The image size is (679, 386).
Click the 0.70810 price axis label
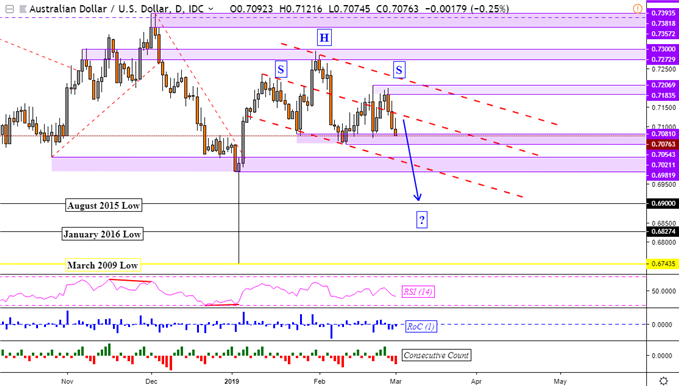(663, 134)
